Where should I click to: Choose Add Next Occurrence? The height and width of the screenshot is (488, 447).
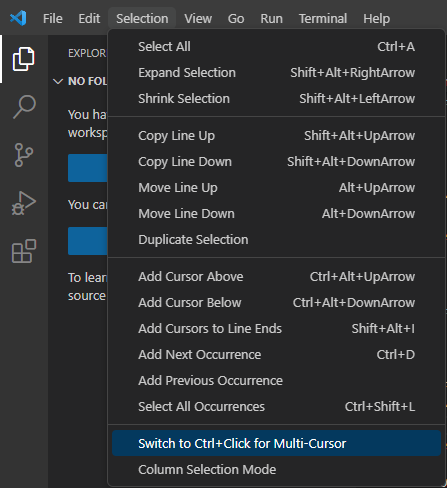pyautogui.click(x=277, y=355)
